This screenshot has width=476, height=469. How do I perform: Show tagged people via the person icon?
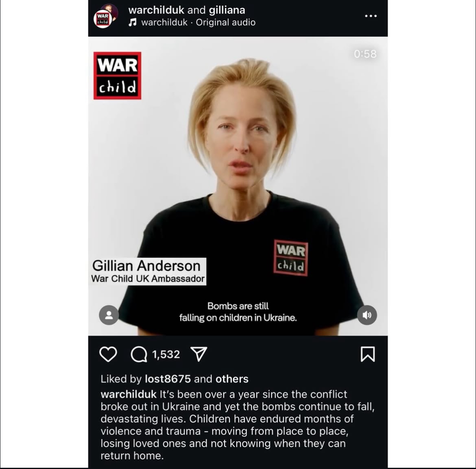point(109,315)
